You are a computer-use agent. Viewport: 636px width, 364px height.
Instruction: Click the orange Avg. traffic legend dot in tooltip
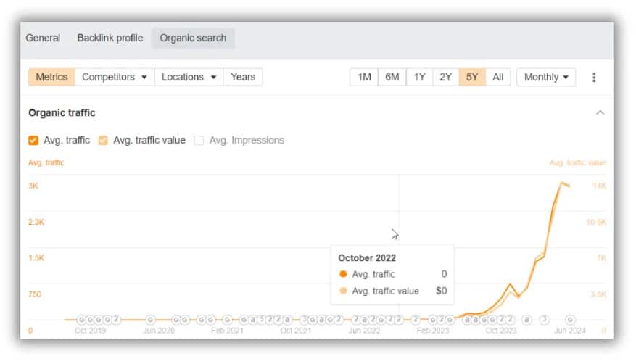click(343, 274)
